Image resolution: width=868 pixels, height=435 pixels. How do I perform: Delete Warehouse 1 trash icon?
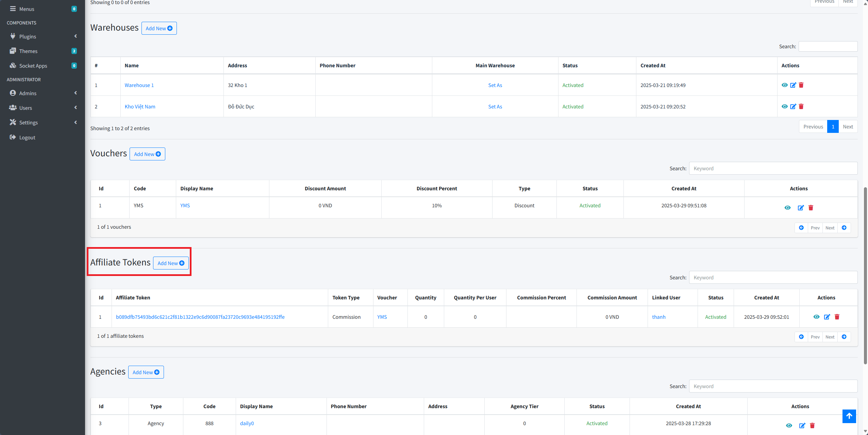point(801,85)
